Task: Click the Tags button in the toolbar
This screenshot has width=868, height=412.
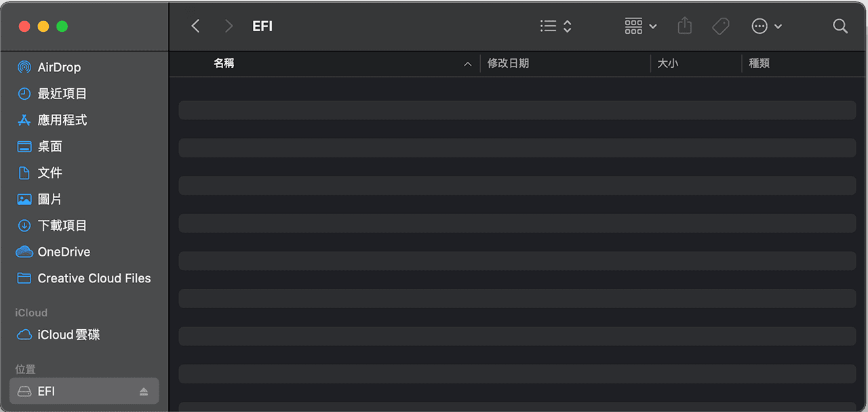Action: coord(720,26)
